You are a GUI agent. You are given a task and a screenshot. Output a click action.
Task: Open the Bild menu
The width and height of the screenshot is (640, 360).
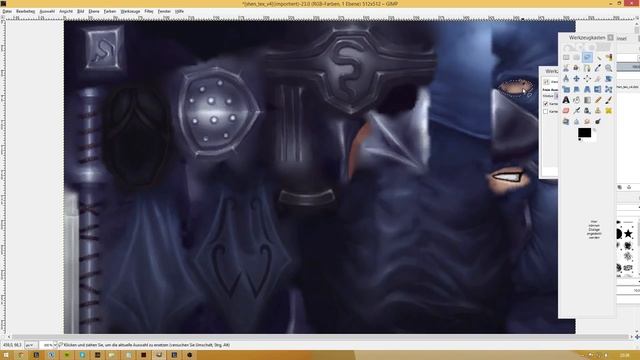pos(80,11)
